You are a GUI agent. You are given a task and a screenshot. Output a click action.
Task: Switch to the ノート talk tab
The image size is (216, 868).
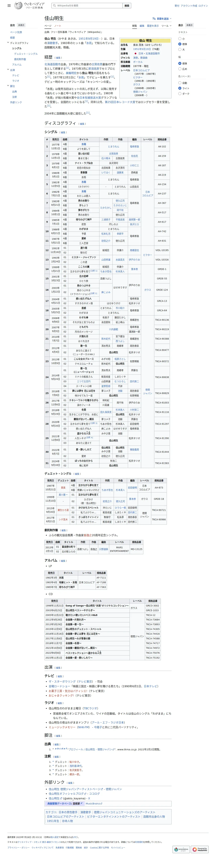[58, 26]
